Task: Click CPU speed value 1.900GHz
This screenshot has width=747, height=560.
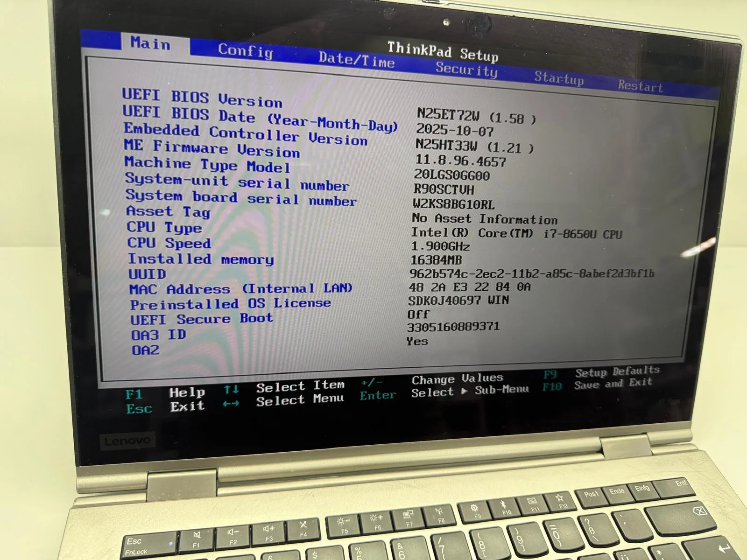Action: click(x=440, y=246)
